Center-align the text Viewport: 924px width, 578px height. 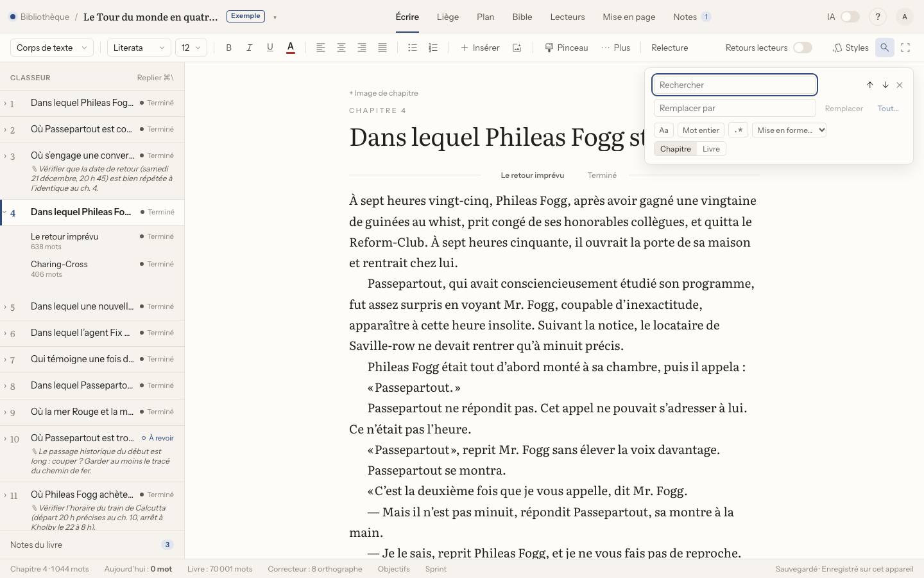click(x=341, y=48)
